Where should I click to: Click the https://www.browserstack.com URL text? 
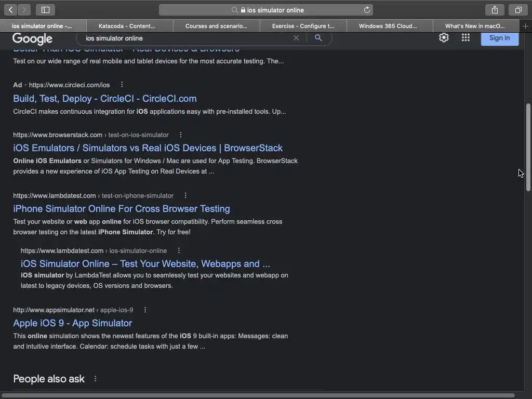click(x=58, y=135)
